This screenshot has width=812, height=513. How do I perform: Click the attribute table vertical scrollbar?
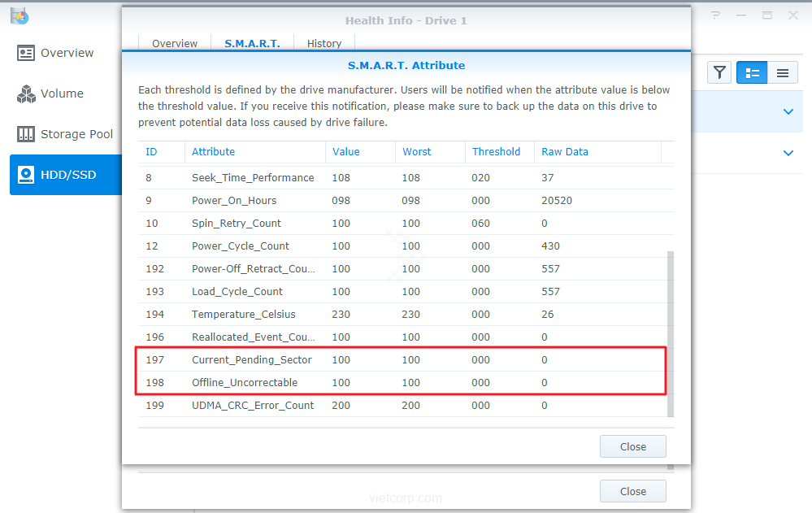click(671, 333)
